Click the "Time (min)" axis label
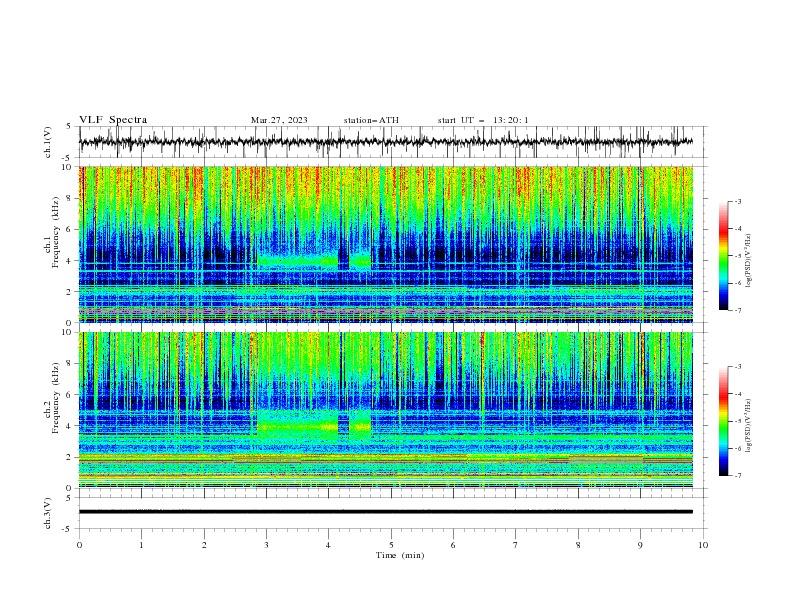Viewport: 792px width, 612px height. pyautogui.click(x=400, y=555)
